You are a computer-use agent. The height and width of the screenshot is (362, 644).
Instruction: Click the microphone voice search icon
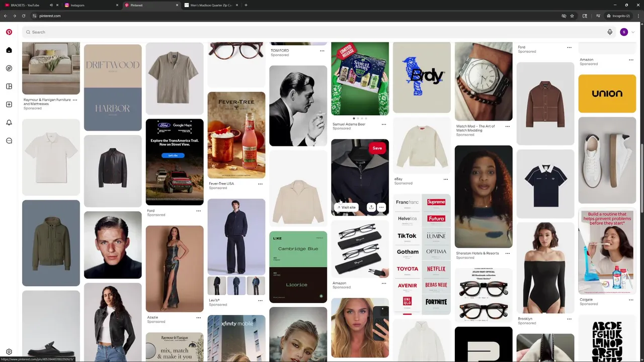[x=610, y=32]
